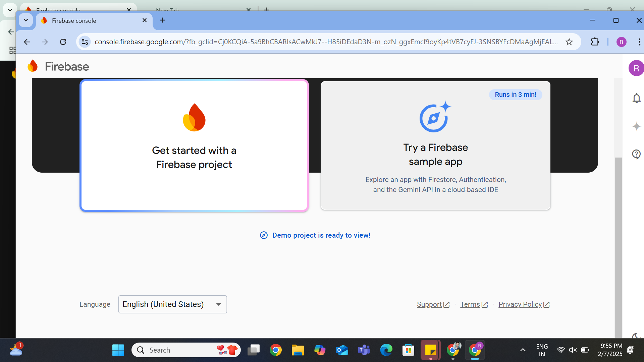Open the Windows Start menu
The height and width of the screenshot is (362, 644).
[118, 350]
